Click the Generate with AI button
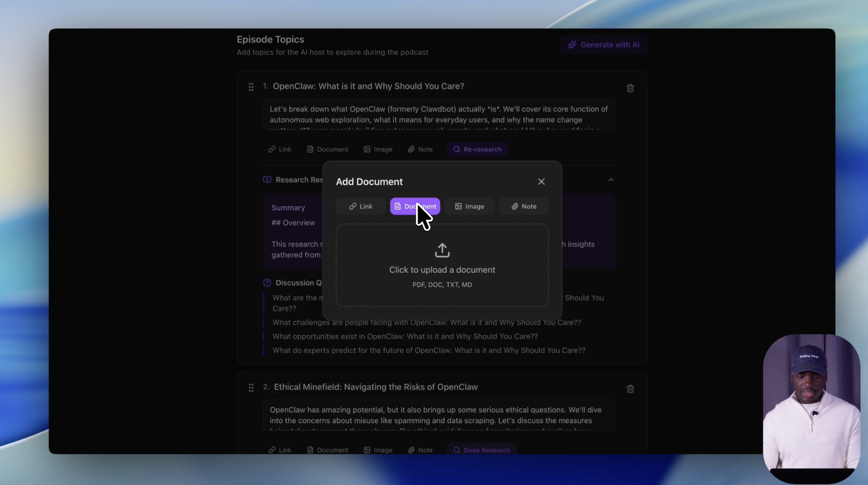868x485 pixels. tap(603, 45)
